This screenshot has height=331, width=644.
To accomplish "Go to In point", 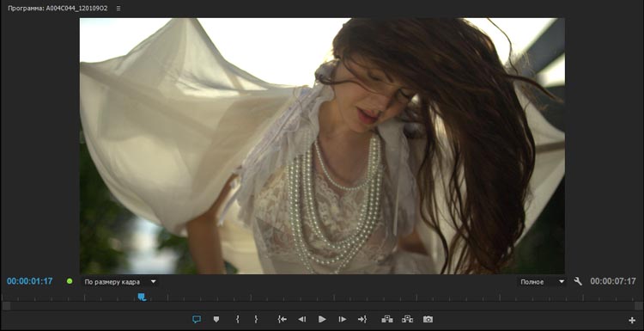I will (282, 319).
